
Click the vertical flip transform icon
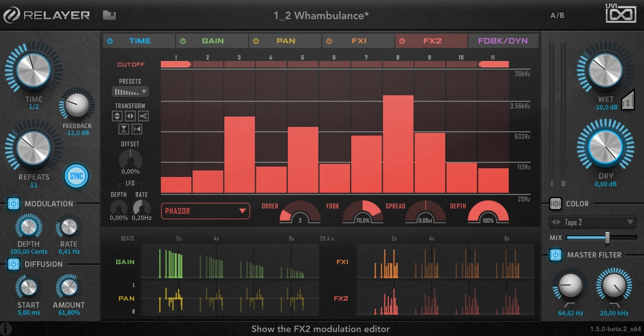(117, 116)
